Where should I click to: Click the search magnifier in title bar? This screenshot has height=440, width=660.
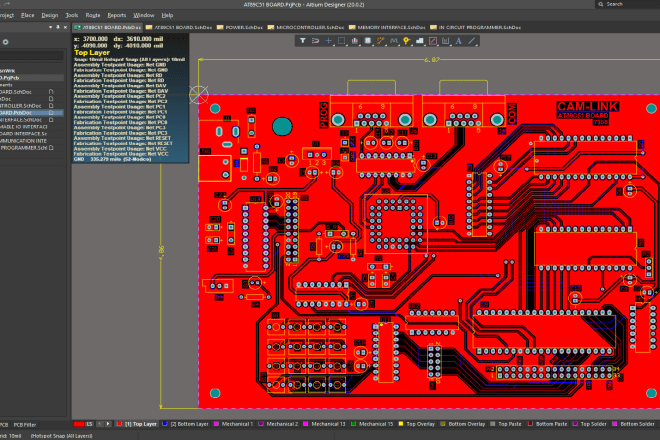click(x=601, y=4)
